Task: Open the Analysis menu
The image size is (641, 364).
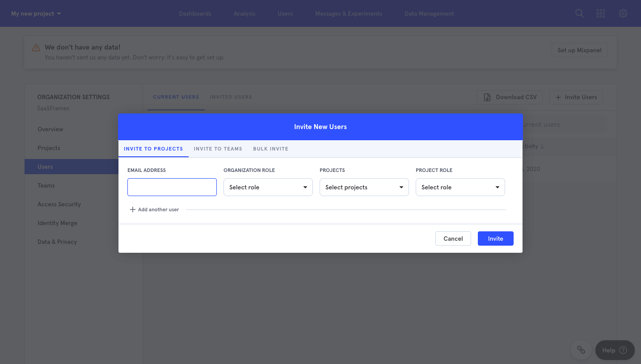Action: coord(245,13)
